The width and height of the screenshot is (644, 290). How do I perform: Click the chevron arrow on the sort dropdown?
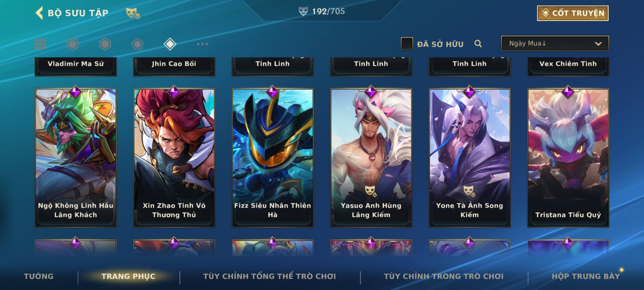pyautogui.click(x=598, y=44)
